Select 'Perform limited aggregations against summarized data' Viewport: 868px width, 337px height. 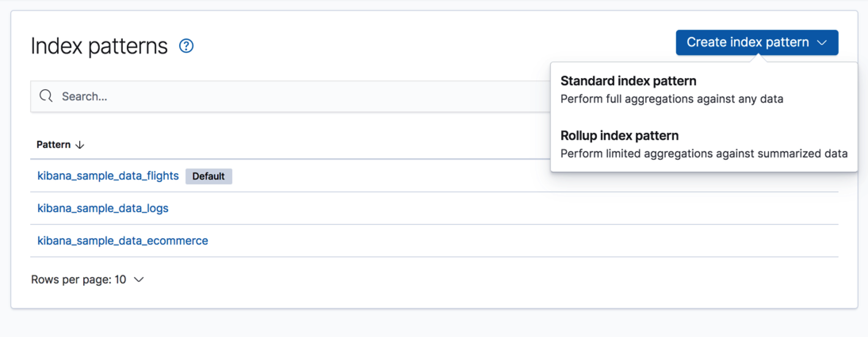click(704, 153)
